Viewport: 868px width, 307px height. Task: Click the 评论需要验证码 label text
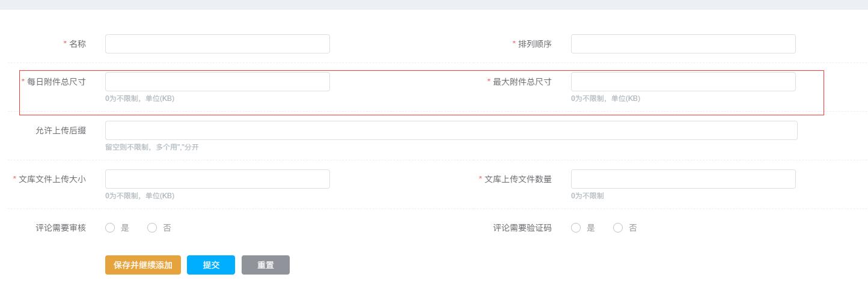(522, 228)
